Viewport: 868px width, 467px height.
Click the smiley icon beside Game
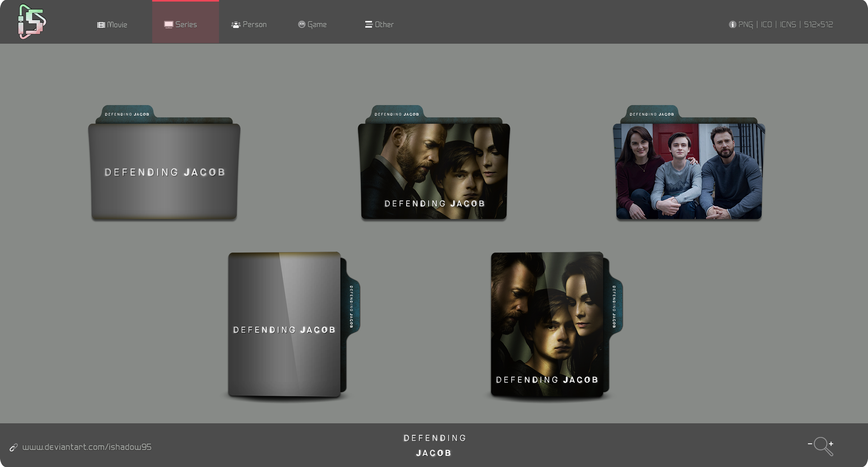click(x=301, y=24)
